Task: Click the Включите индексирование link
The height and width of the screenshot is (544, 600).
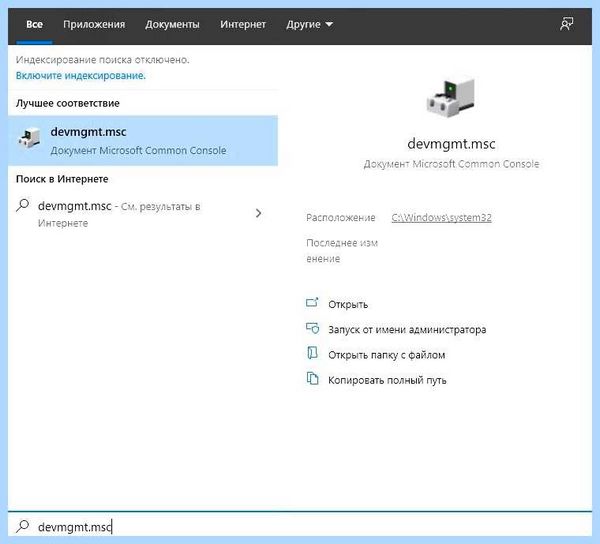Action: (81, 76)
